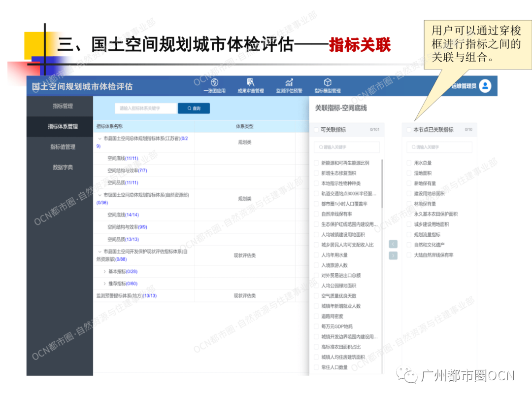The height and width of the screenshot is (399, 532).
Task: Check the 规划流量指标 checkbox
Action: coord(409,235)
